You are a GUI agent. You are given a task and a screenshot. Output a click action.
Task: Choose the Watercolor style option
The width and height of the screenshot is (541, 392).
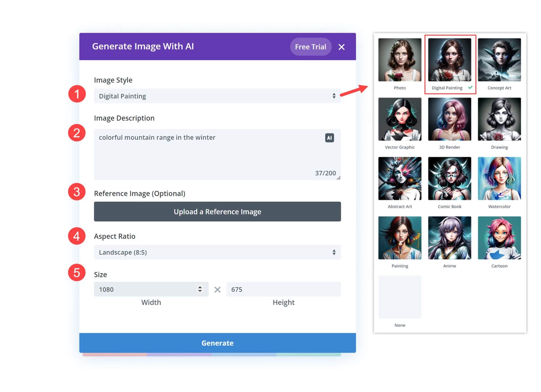tap(499, 178)
